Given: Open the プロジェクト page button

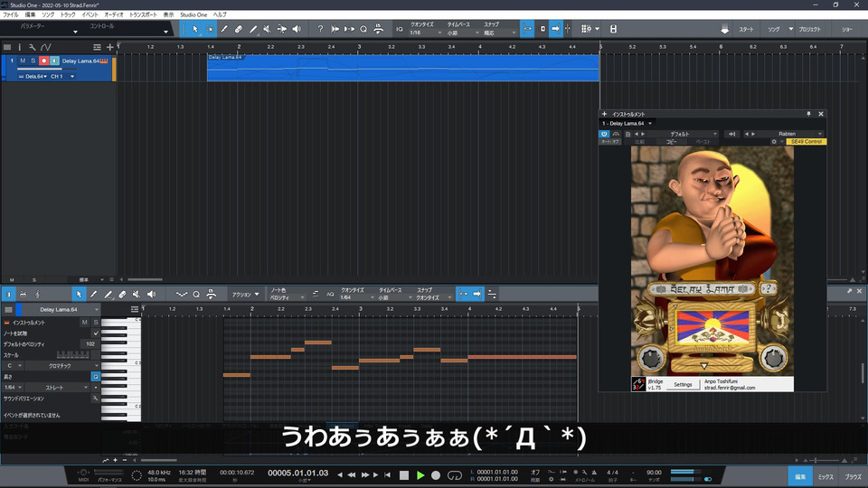Looking at the screenshot, I should 809,29.
